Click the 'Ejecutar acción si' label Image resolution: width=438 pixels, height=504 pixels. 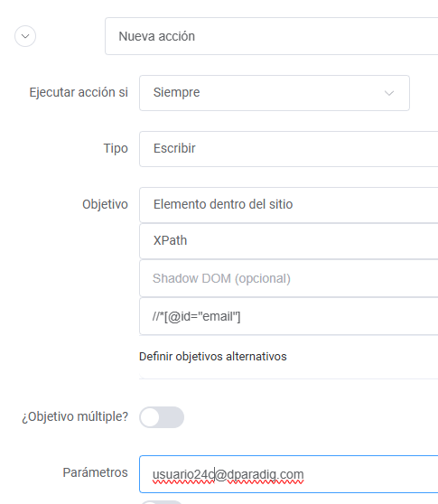pos(79,92)
